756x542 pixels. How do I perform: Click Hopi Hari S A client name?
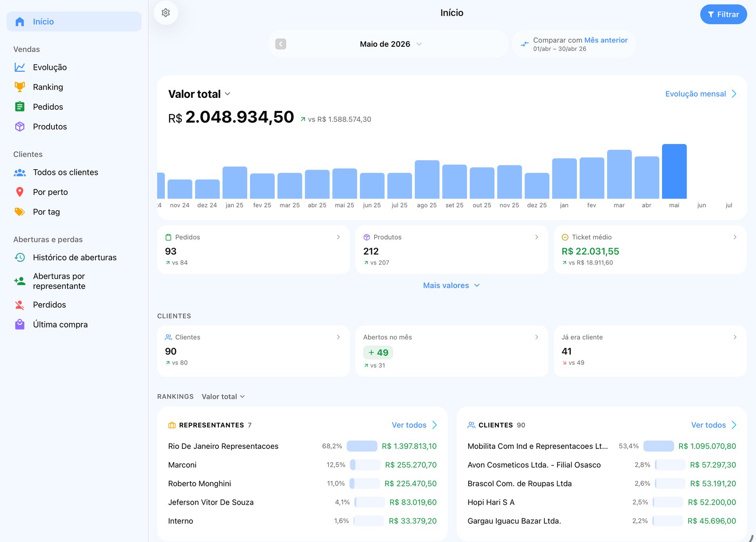(491, 502)
